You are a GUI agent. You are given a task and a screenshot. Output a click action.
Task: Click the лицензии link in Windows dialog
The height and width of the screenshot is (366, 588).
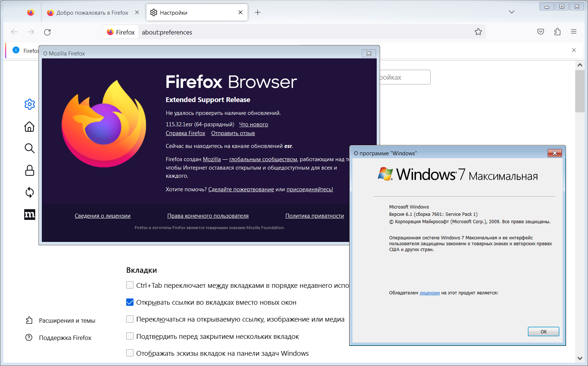pyautogui.click(x=430, y=293)
